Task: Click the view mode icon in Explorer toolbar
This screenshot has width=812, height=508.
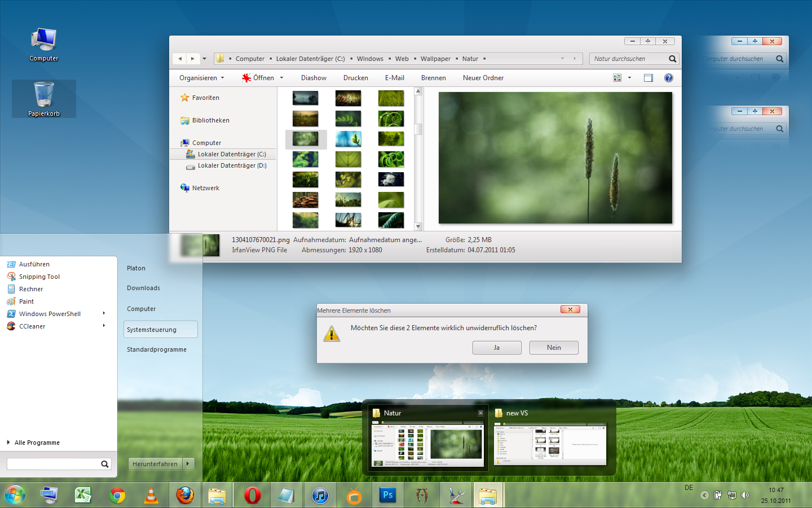Action: coord(617,78)
